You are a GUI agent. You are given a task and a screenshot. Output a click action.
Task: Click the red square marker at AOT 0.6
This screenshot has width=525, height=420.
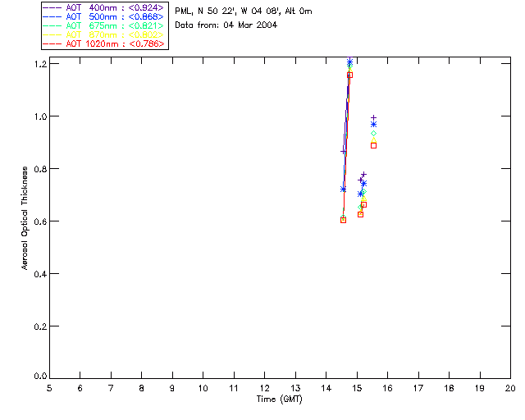pos(343,220)
